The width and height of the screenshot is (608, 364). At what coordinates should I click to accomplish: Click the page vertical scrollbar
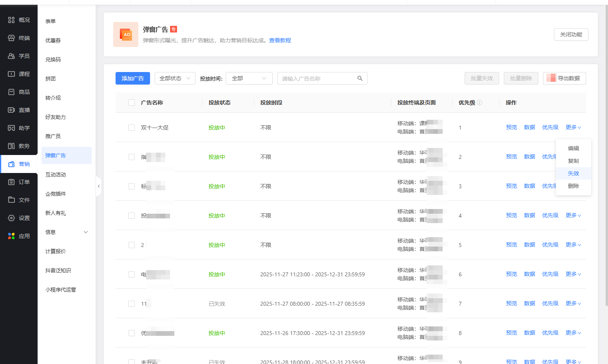coord(606,157)
